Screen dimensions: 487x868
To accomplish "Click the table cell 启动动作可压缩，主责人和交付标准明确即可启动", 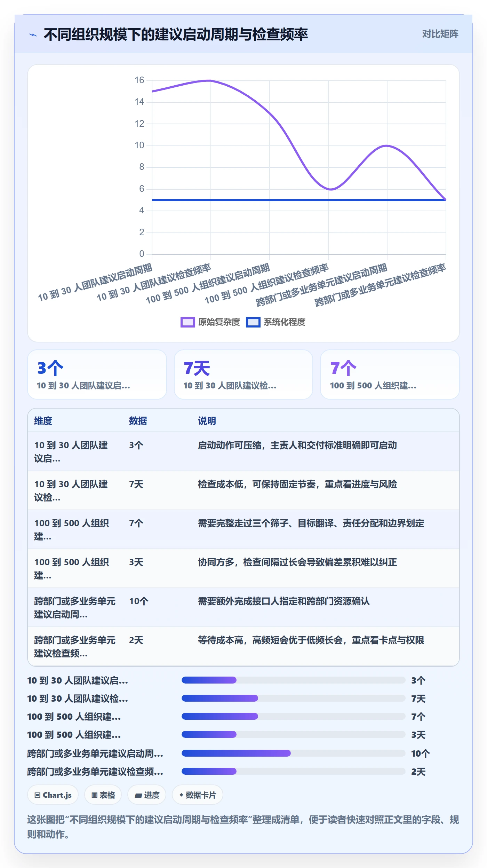I will [x=297, y=445].
